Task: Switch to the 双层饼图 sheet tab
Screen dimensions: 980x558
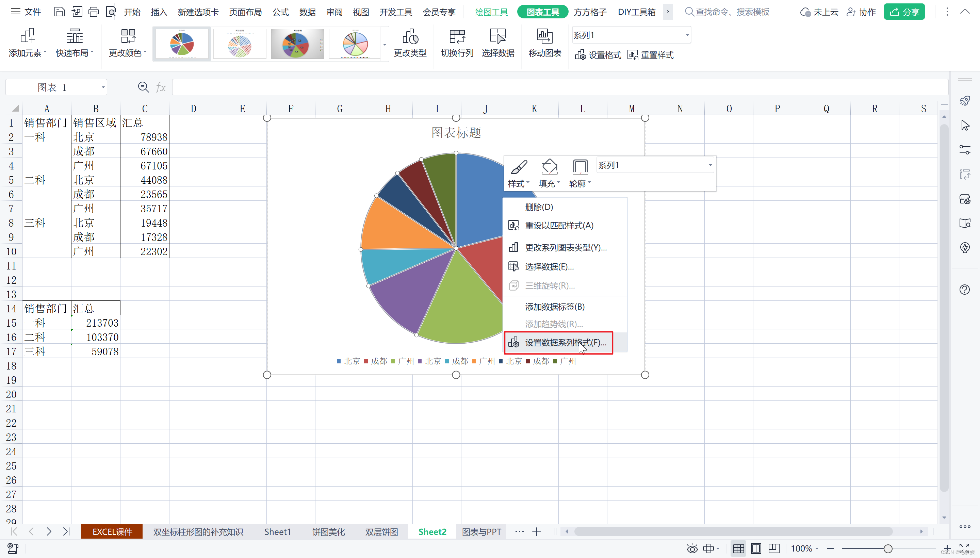Action: 381,532
